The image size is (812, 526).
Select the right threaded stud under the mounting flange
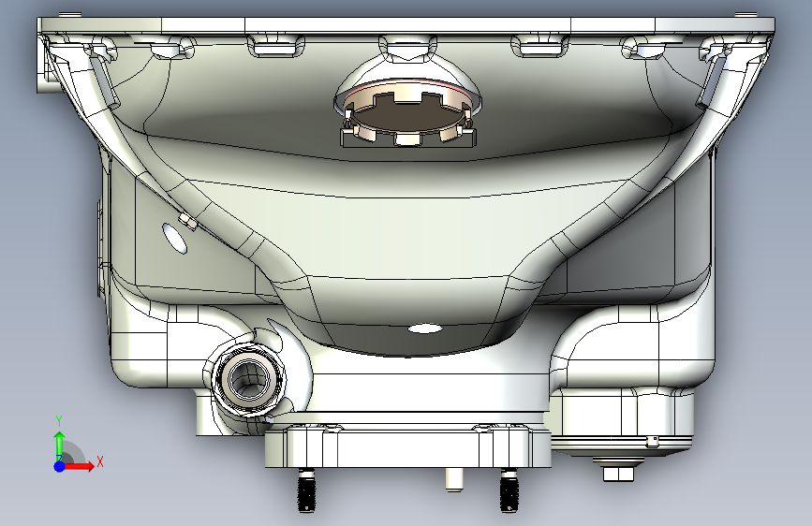[509, 489]
